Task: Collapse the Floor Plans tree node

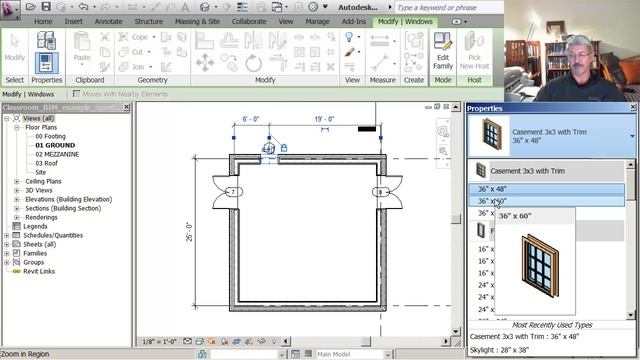Action: [x=17, y=127]
